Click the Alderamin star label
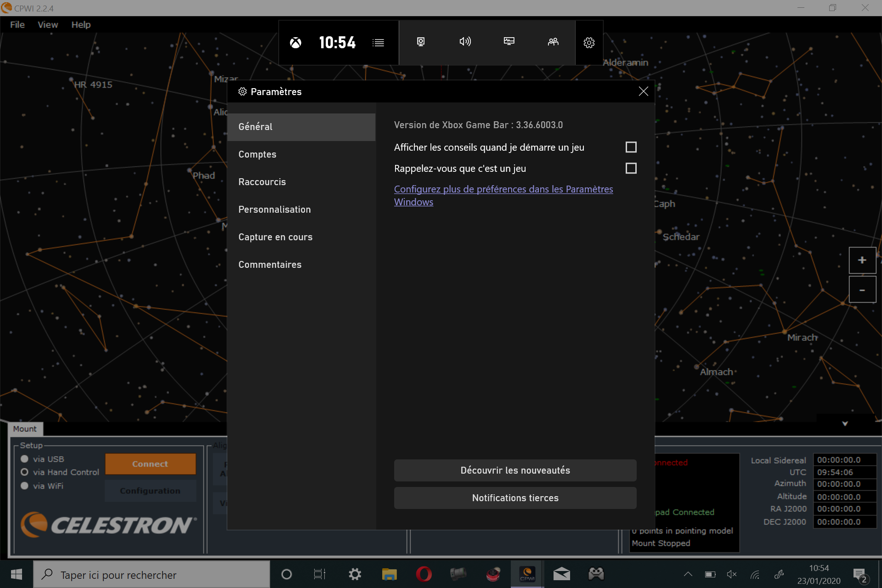882x588 pixels. 625,62
